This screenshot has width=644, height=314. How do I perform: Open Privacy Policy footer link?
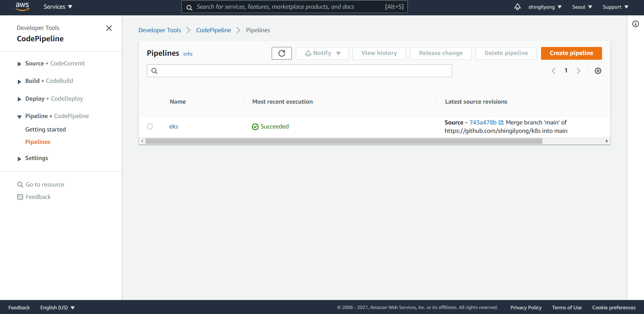click(526, 308)
